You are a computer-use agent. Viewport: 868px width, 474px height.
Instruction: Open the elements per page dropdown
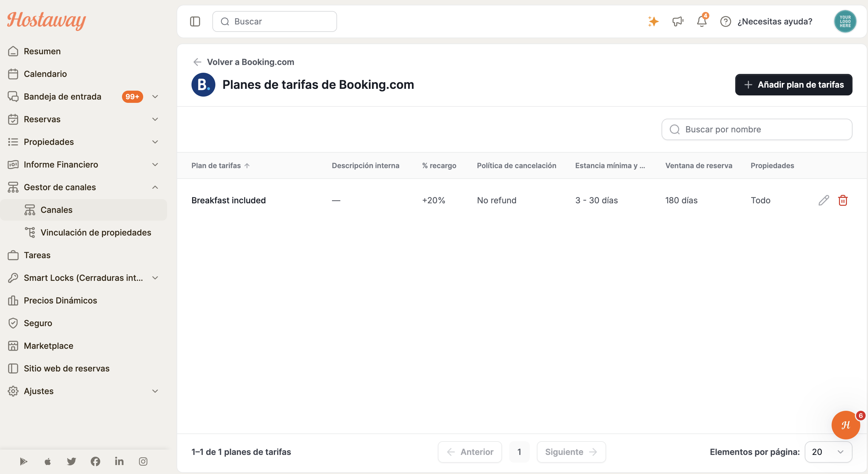pos(828,452)
